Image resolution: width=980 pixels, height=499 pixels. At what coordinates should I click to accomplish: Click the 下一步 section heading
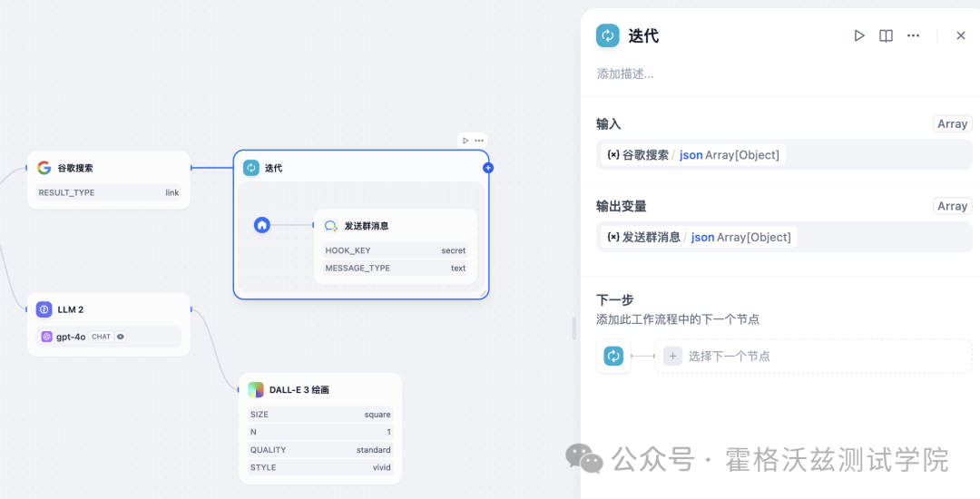(615, 299)
